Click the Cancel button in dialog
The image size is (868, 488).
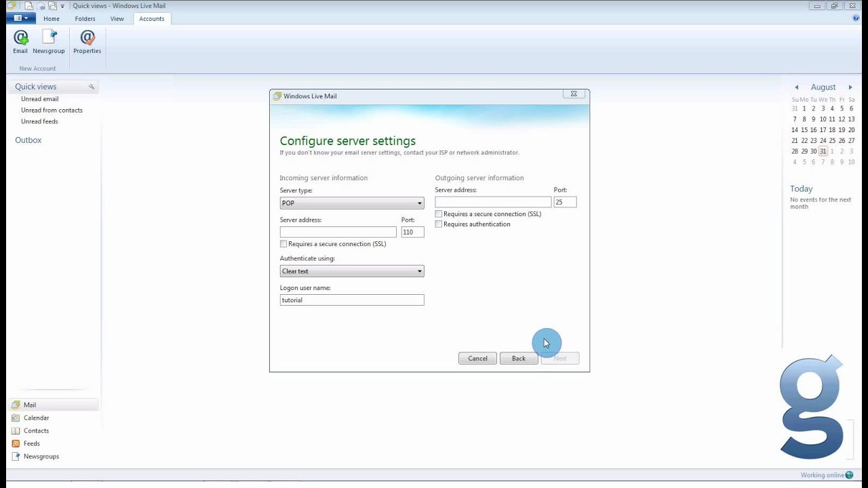(477, 359)
